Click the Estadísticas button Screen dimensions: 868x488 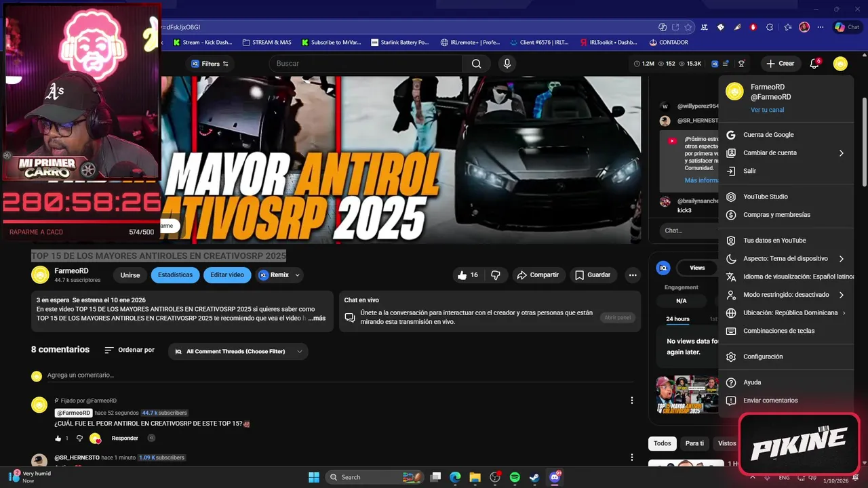tap(175, 275)
